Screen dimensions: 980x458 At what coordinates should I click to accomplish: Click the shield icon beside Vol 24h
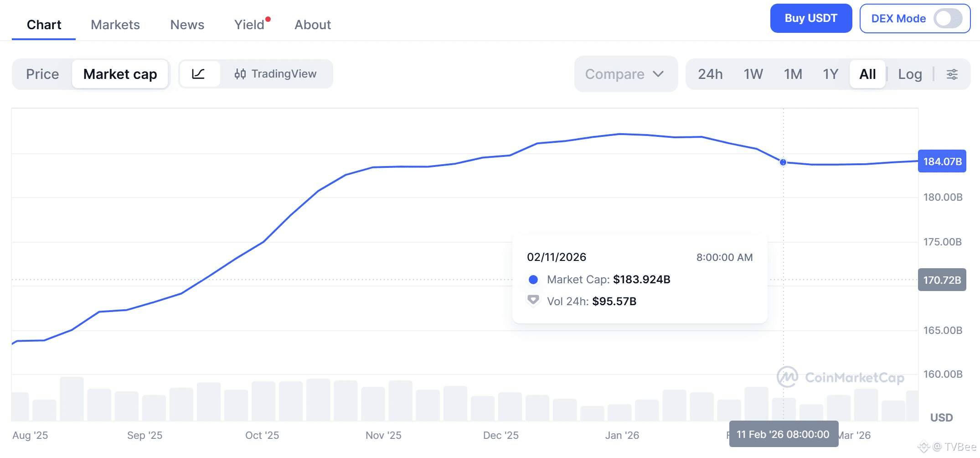[533, 301]
